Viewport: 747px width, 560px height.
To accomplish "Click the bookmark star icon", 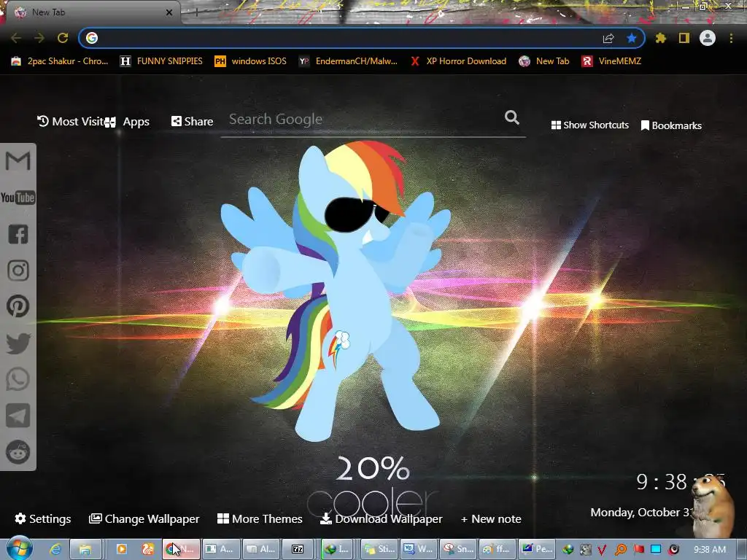I will (632, 38).
